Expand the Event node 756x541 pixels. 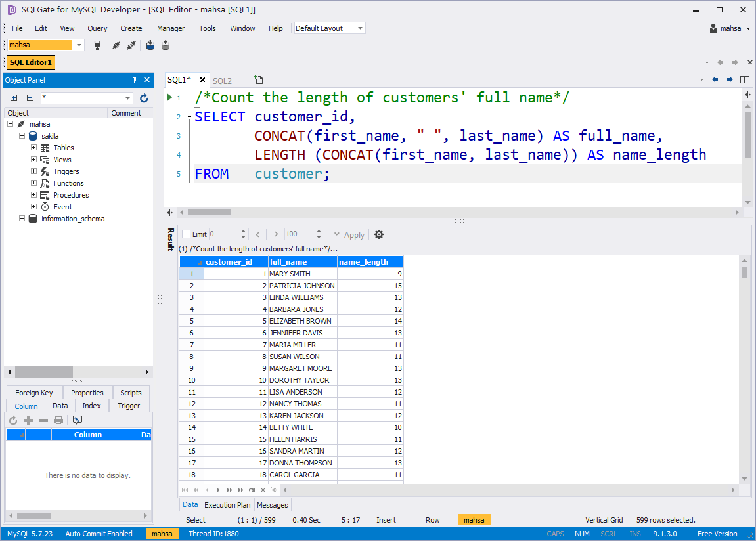[33, 207]
